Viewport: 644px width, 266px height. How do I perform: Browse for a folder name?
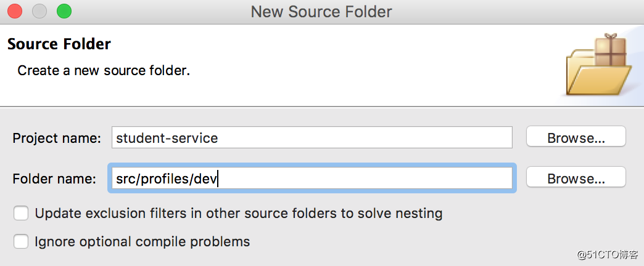coord(576,179)
